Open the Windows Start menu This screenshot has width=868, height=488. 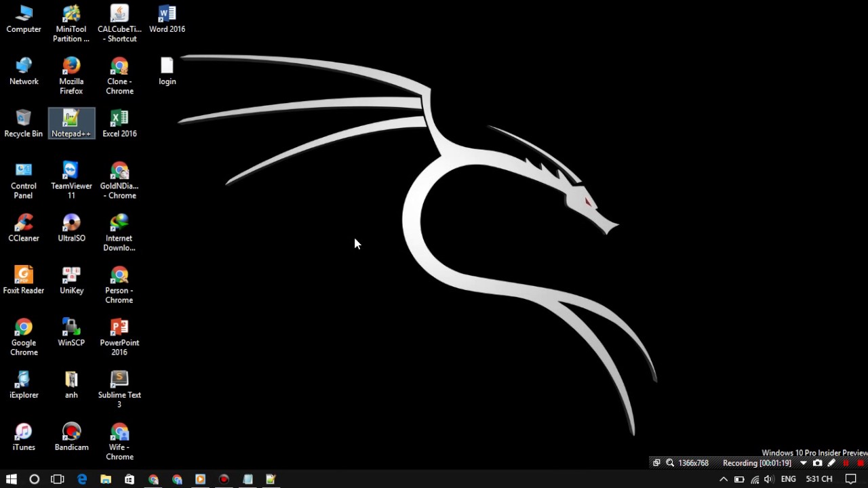(11, 479)
